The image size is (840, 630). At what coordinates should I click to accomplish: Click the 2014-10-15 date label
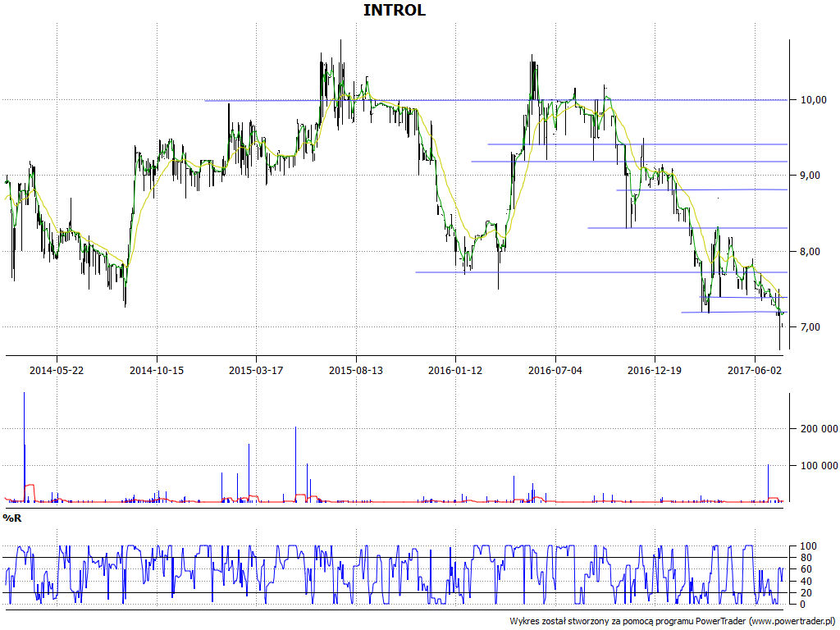pyautogui.click(x=157, y=370)
